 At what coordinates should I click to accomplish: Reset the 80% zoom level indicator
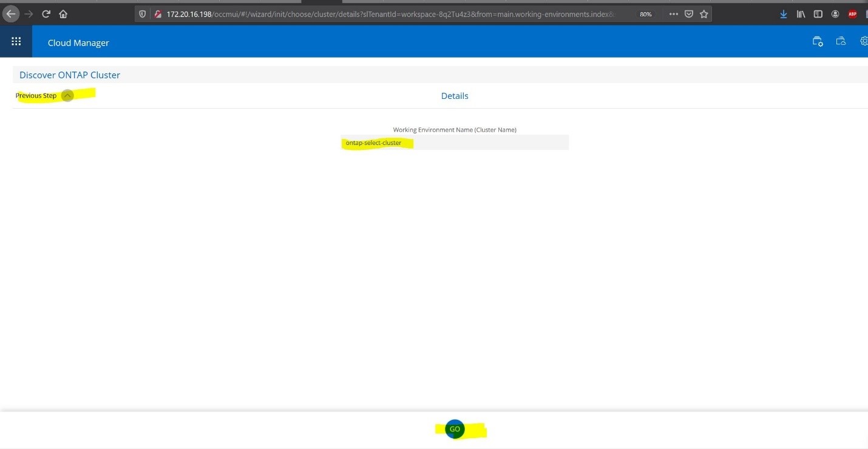click(646, 13)
